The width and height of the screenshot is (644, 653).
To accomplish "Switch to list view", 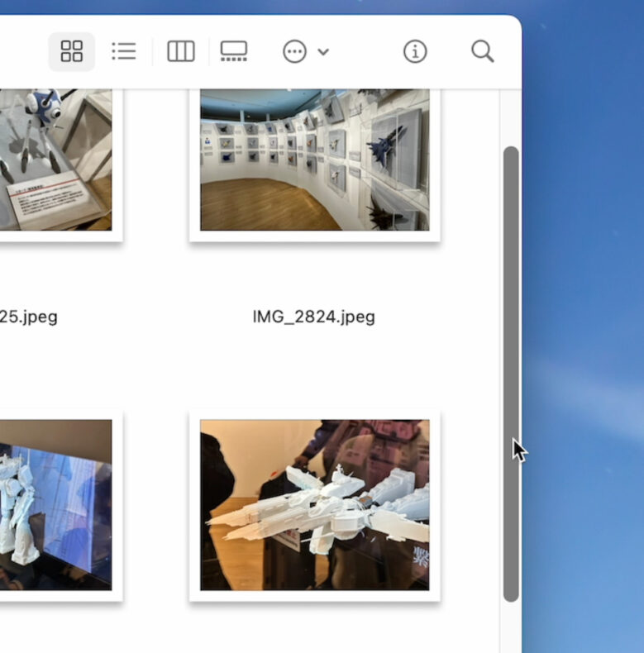I will [x=123, y=52].
